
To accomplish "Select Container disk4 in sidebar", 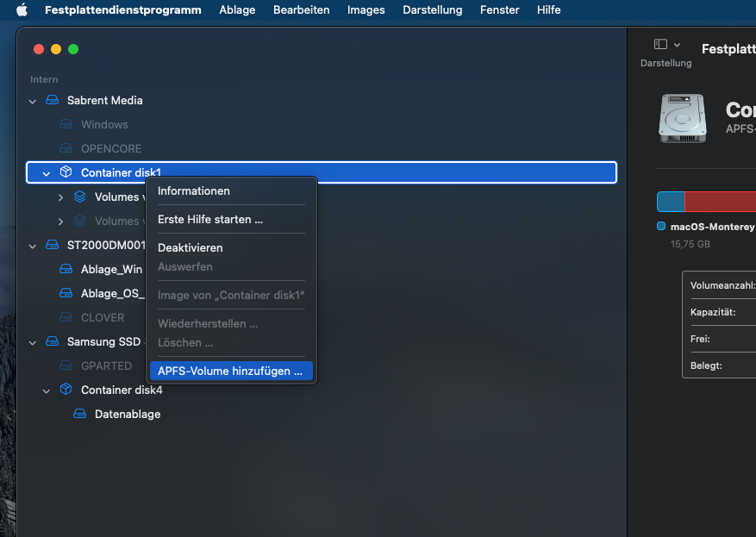I will click(x=122, y=390).
